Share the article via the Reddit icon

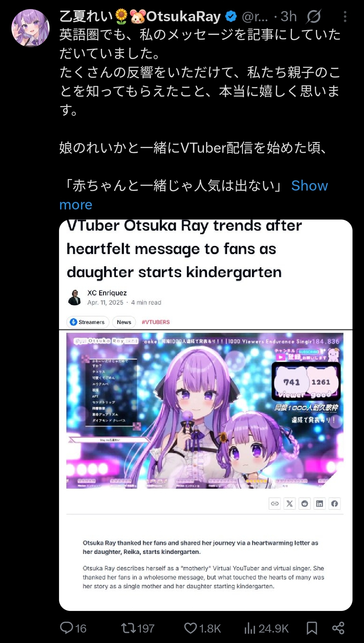tap(305, 503)
